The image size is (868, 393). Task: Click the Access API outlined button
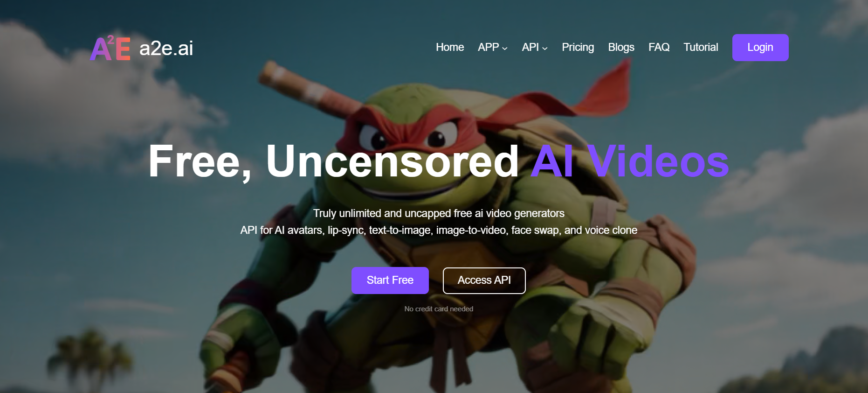click(484, 281)
